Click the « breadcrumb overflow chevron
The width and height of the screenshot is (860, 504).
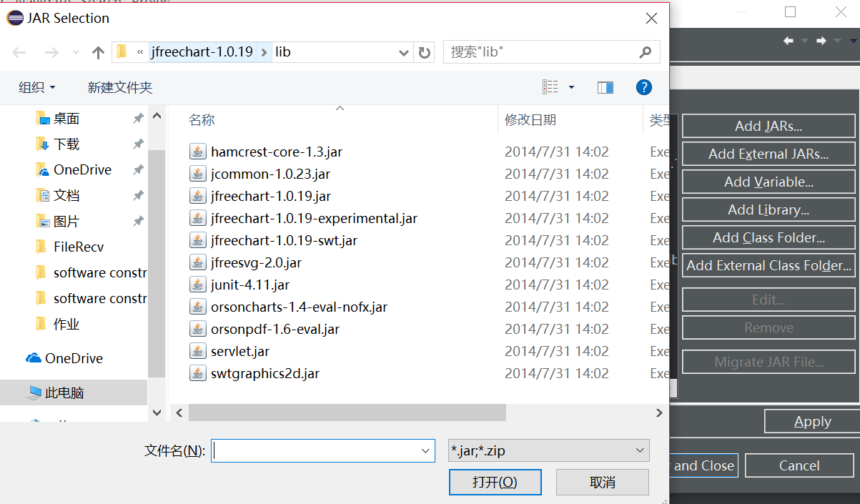tap(140, 52)
